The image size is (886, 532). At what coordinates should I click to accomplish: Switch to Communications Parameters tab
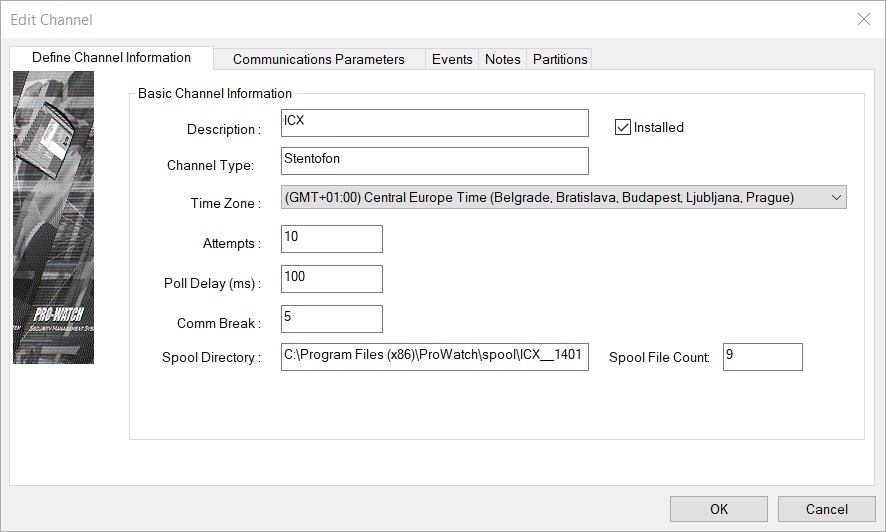(x=318, y=59)
